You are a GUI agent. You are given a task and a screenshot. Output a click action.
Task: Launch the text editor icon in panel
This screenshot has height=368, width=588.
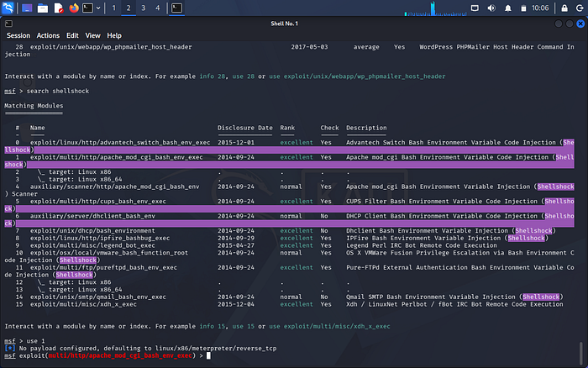pyautogui.click(x=59, y=8)
